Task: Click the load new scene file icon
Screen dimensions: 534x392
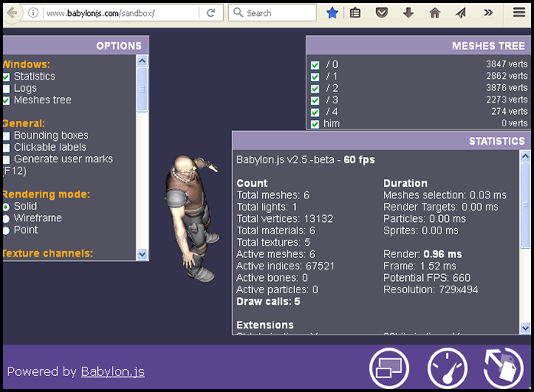Action: [503, 367]
